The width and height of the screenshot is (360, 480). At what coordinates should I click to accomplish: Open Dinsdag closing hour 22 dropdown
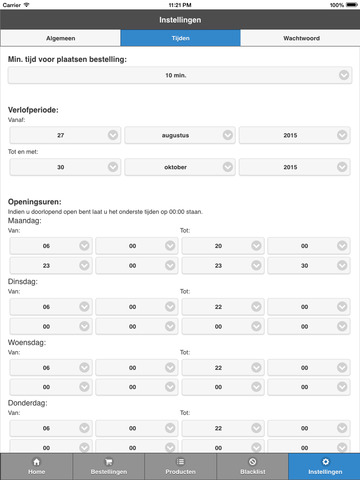[x=223, y=307]
